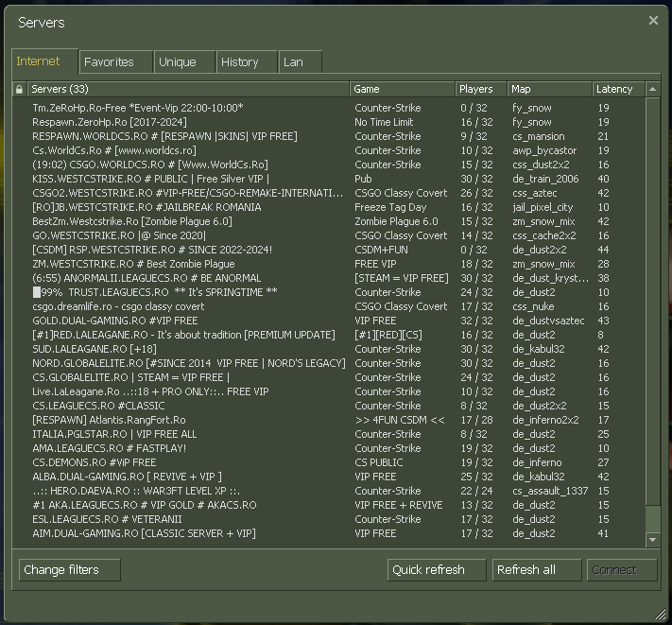
Task: Click the cs_assault_1337 map cell
Action: pos(550,491)
